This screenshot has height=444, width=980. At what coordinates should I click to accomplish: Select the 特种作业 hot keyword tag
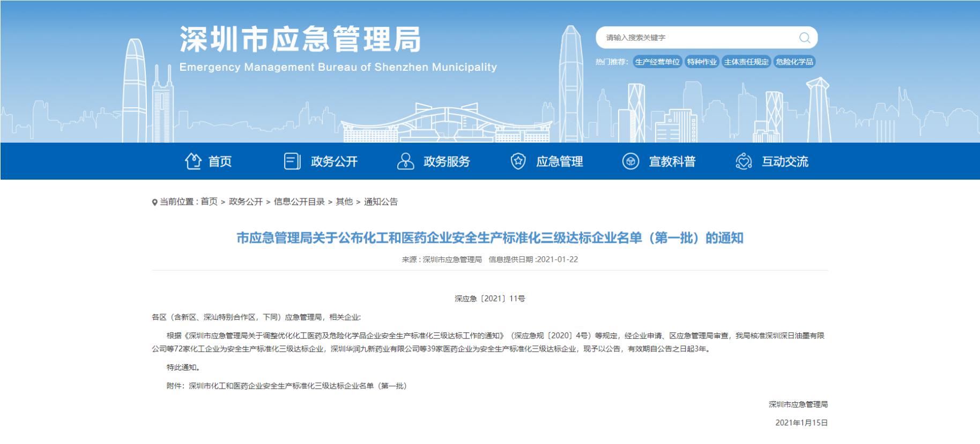click(702, 62)
